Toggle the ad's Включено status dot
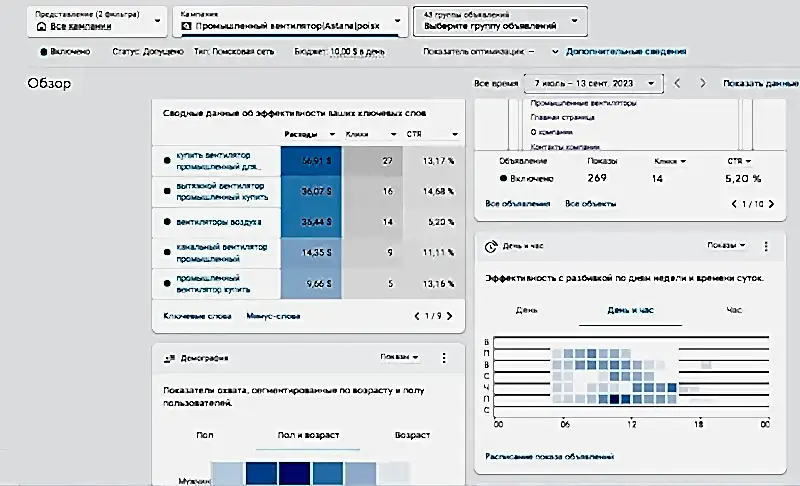Screen dimensions: 800x486 (504, 178)
